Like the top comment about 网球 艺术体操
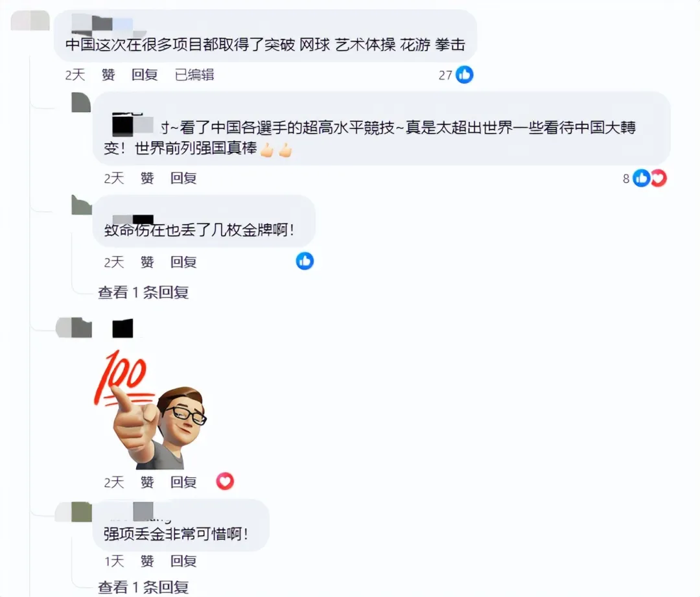This screenshot has width=700, height=597. pyautogui.click(x=108, y=75)
